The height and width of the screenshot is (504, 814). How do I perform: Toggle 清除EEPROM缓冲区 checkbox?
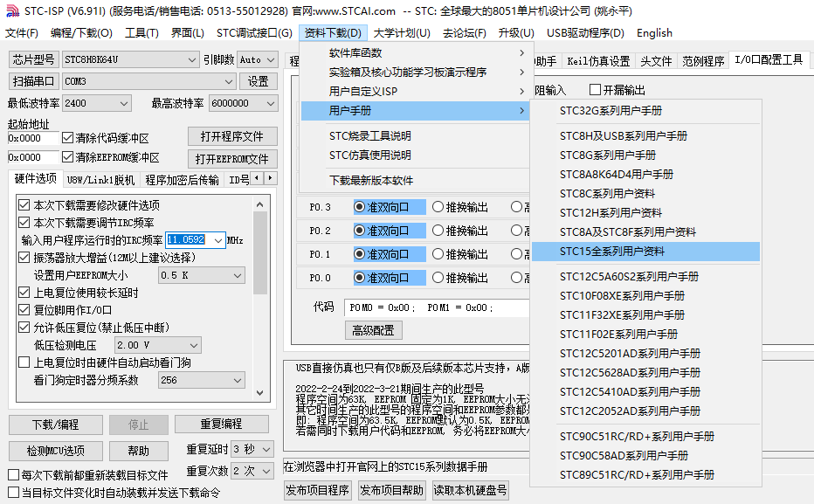pos(67,156)
